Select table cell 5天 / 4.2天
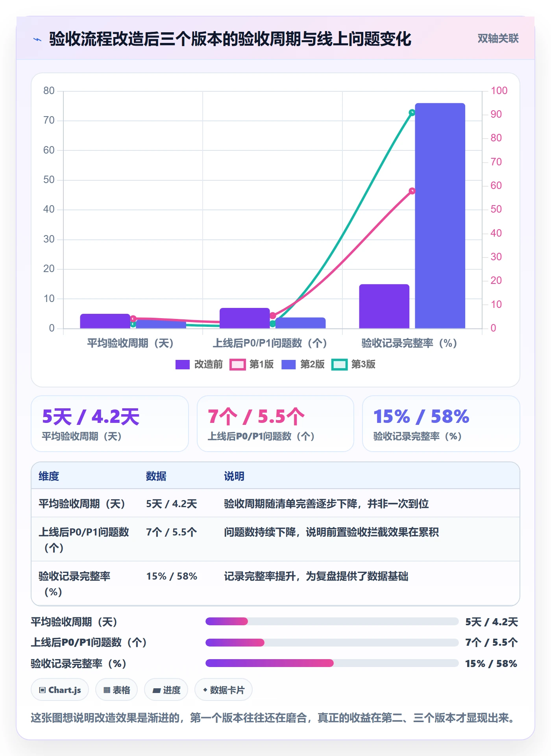The image size is (551, 756). [172, 504]
